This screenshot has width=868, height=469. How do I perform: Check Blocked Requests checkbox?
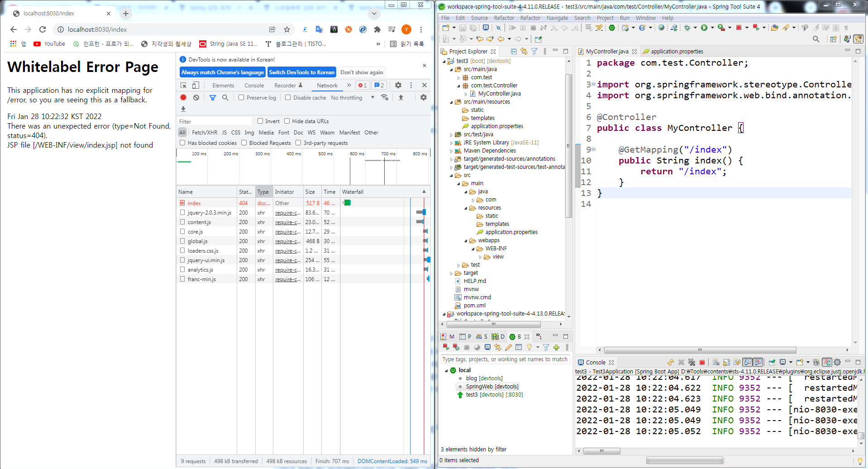click(244, 143)
